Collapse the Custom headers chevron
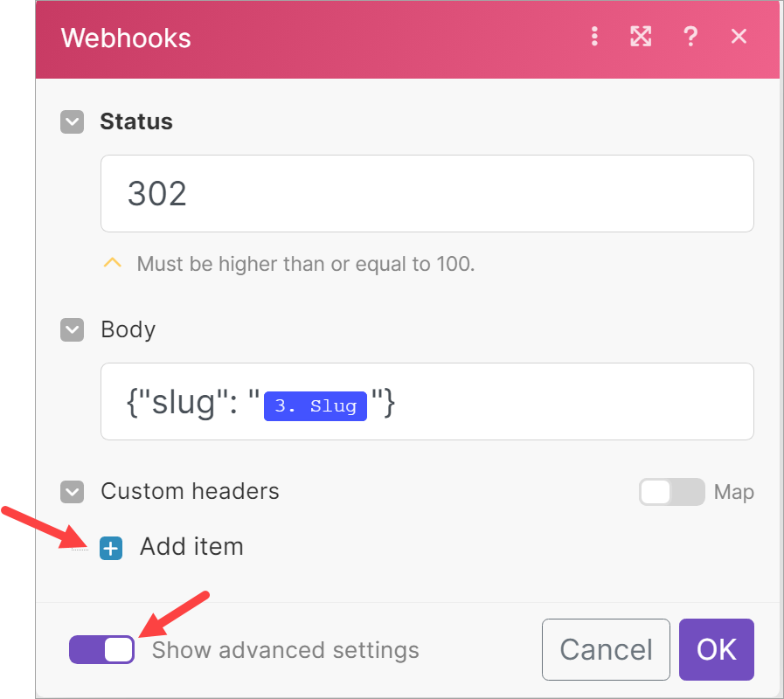784x699 pixels. [72, 492]
